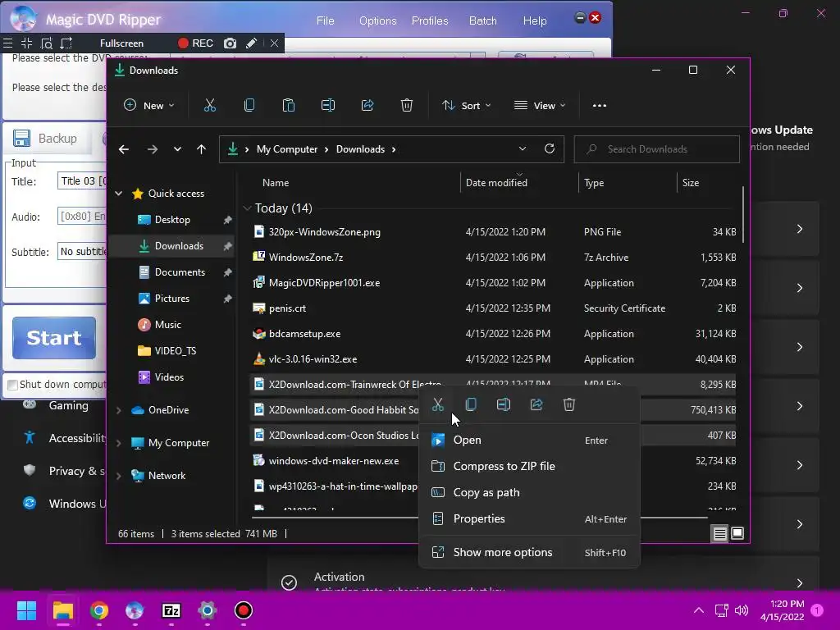Click the REC record button
Viewport: 840px width, 630px height.
pos(195,43)
